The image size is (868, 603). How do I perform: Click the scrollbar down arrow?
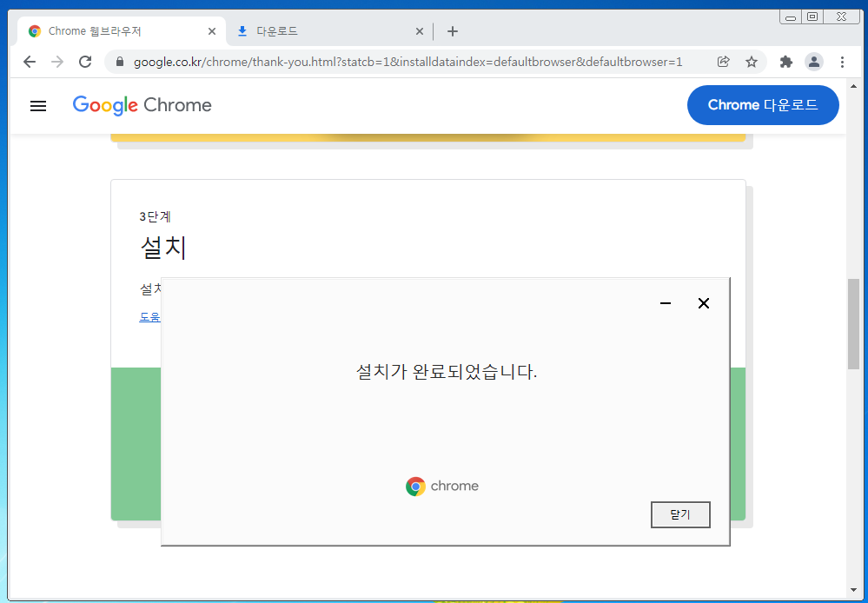853,590
